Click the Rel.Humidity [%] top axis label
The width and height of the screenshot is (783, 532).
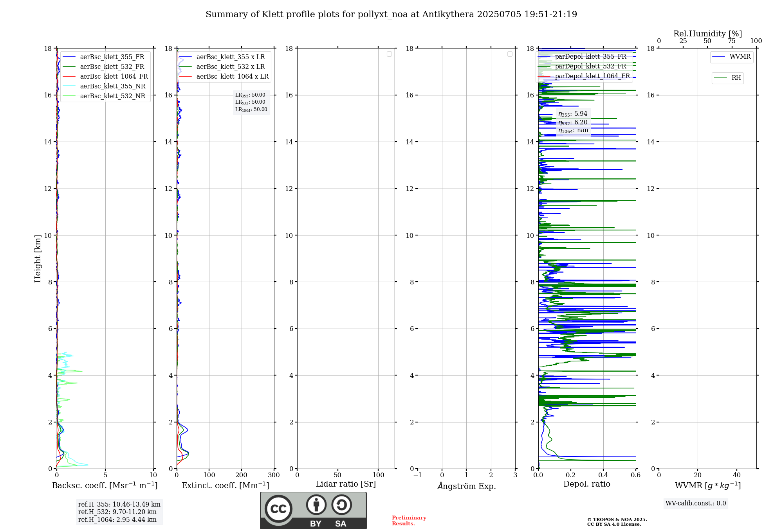click(707, 34)
